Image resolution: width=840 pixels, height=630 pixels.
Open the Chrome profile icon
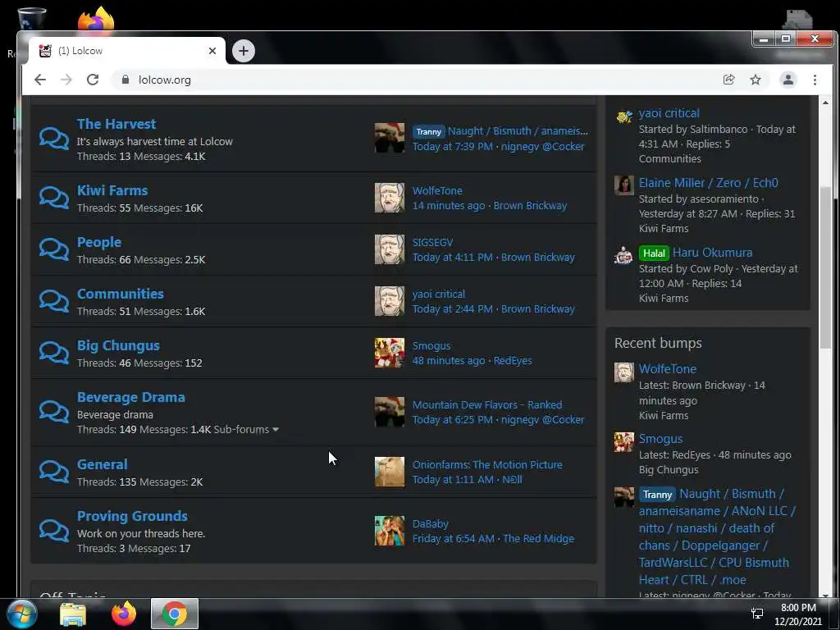click(788, 80)
